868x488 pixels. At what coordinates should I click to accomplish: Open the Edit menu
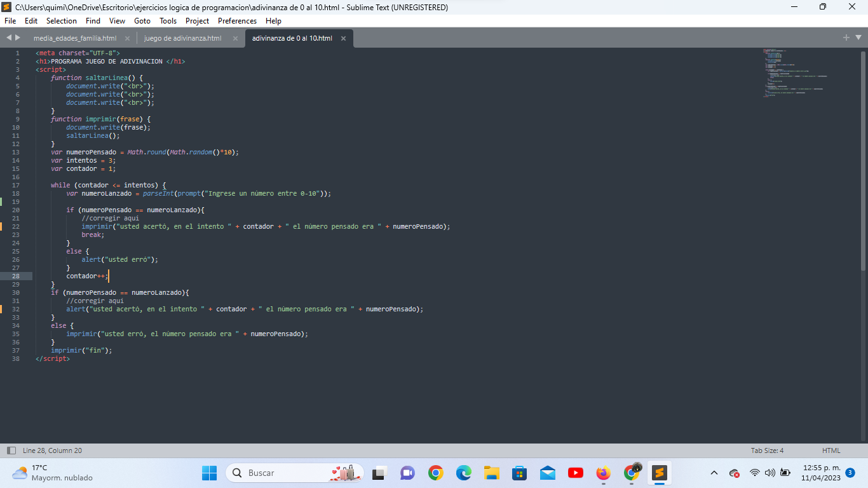pos(31,21)
